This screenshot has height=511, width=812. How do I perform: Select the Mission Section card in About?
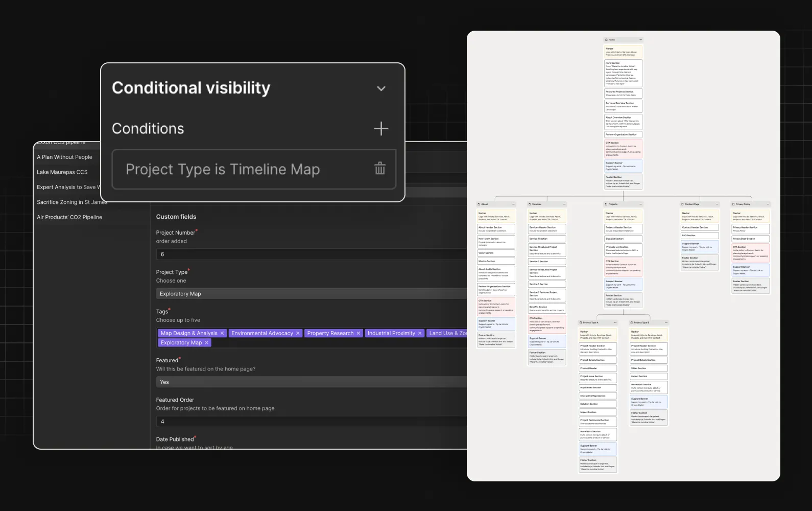pyautogui.click(x=496, y=261)
